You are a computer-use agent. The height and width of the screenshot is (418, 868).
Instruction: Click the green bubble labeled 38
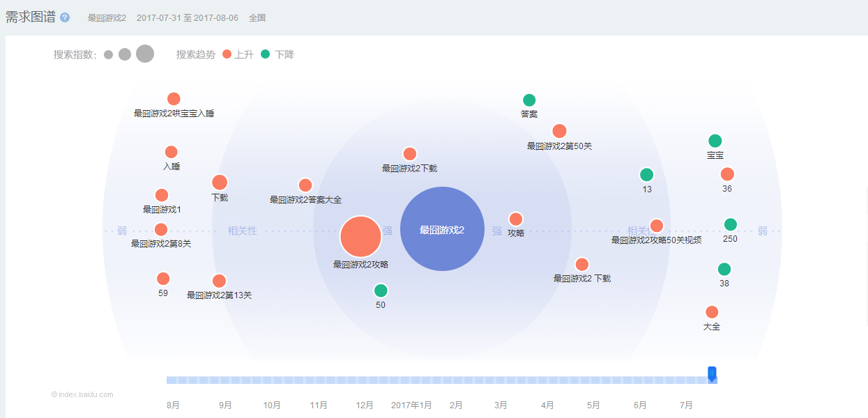[724, 269]
